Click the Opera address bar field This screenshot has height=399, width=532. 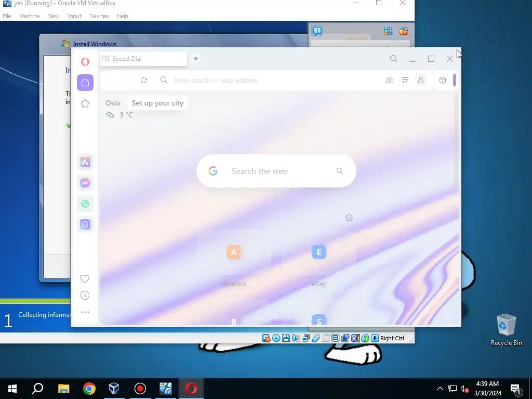(267, 81)
